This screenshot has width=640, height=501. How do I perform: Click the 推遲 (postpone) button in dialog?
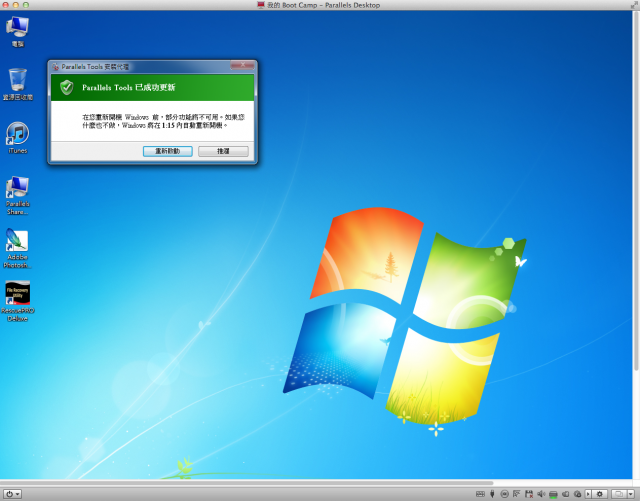click(223, 151)
